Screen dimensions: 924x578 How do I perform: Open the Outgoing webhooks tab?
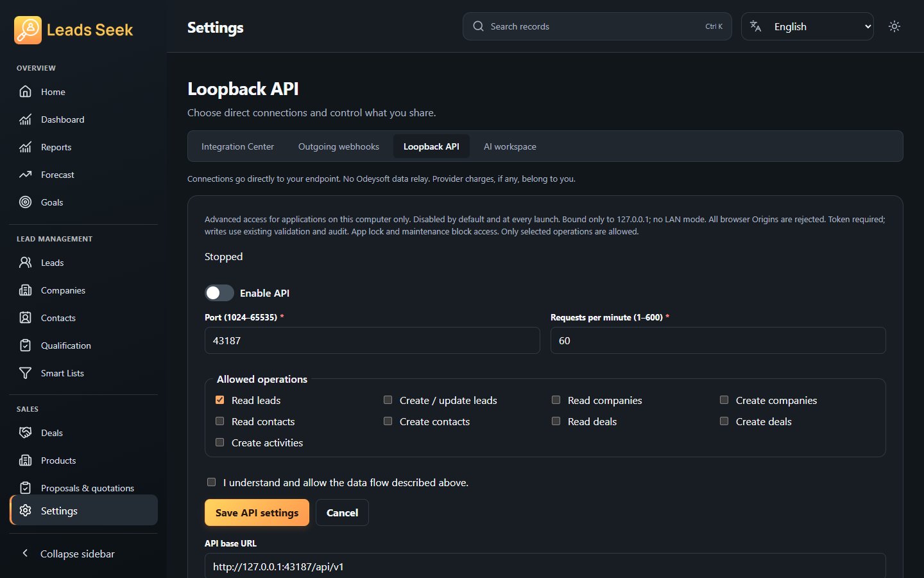339,146
